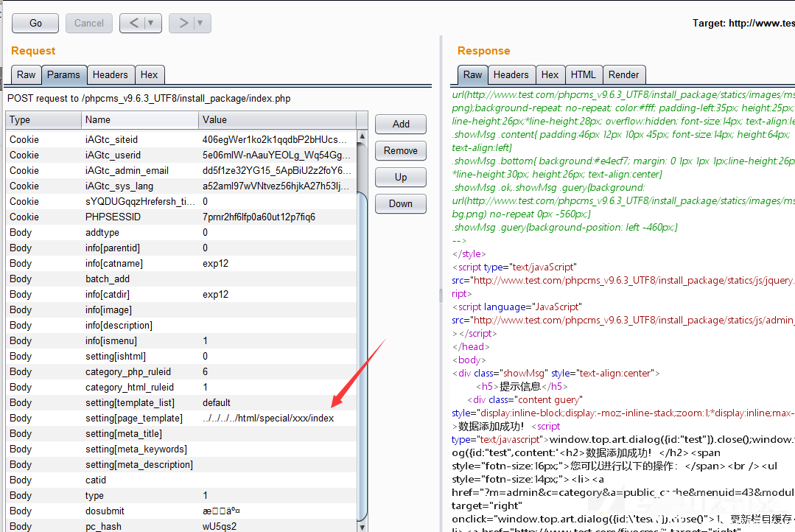Switch to the Response Hex tab

tap(550, 75)
